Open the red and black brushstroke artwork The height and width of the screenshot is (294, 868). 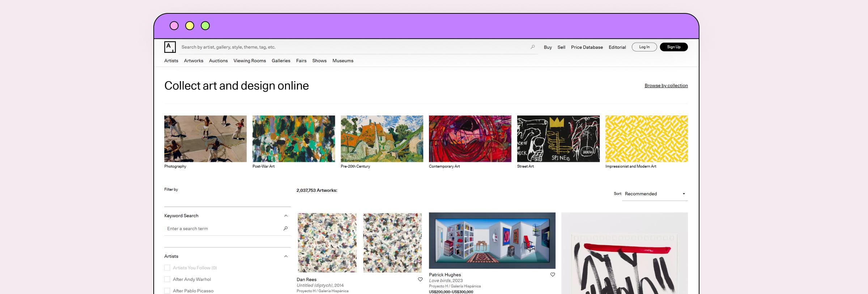[625, 253]
